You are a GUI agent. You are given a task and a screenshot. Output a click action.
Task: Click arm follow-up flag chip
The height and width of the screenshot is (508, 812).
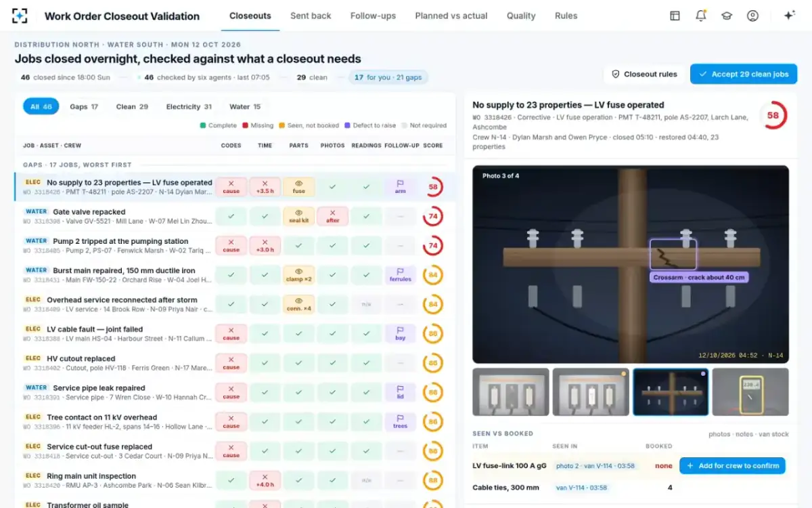pos(401,187)
